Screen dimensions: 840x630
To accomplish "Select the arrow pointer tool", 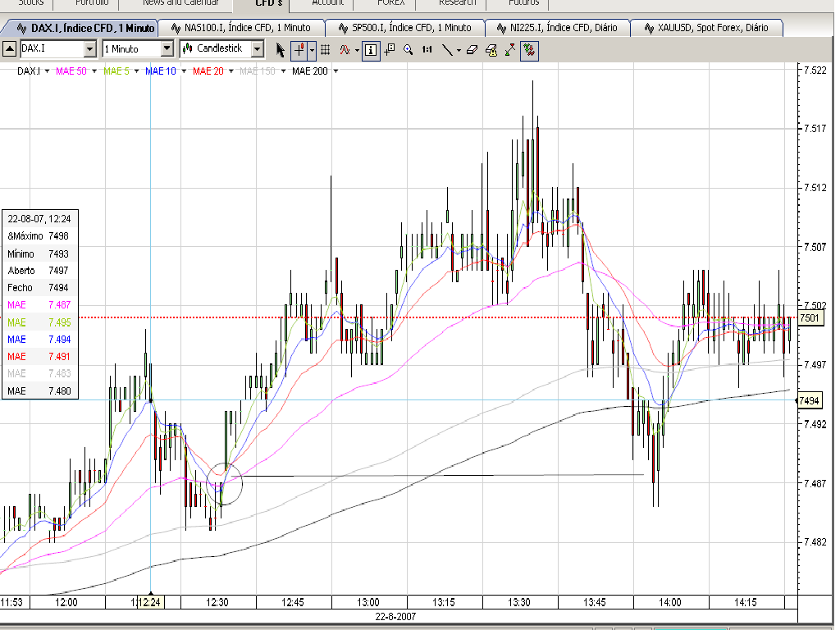I will point(281,49).
